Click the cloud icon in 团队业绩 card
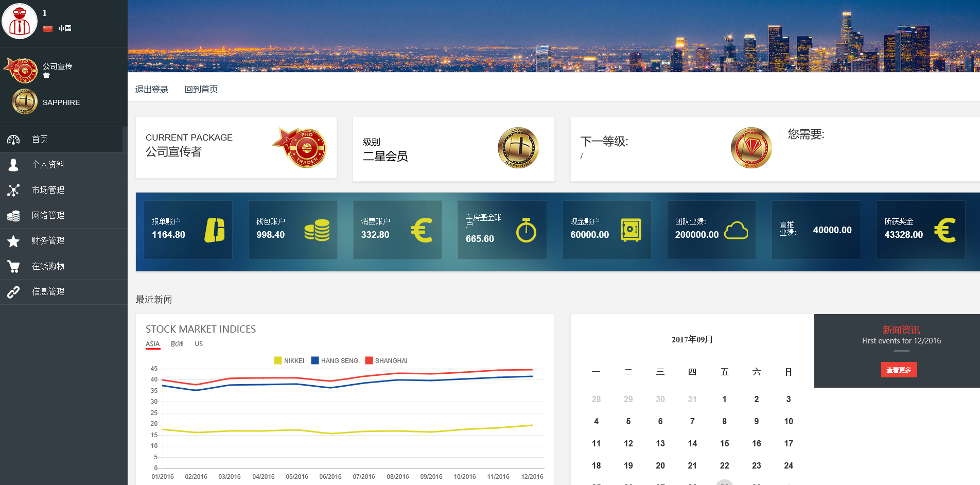 tap(736, 230)
